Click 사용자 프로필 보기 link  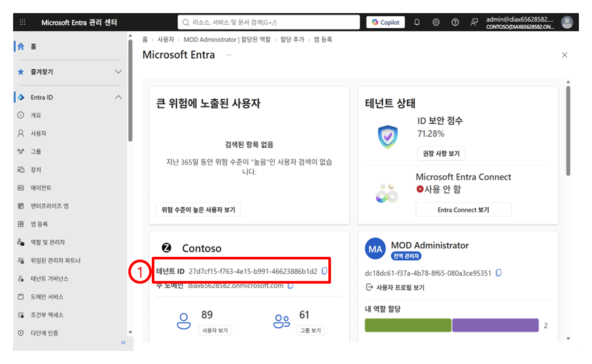tap(395, 288)
